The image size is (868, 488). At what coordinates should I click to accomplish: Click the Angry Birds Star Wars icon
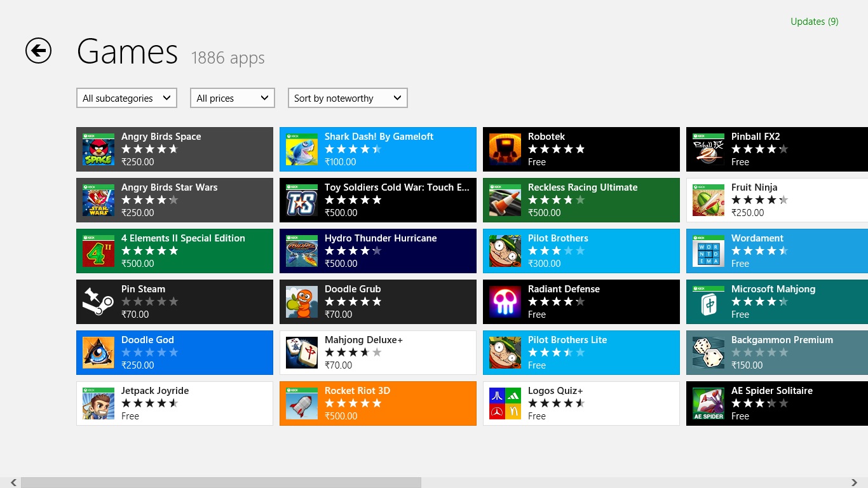(98, 200)
